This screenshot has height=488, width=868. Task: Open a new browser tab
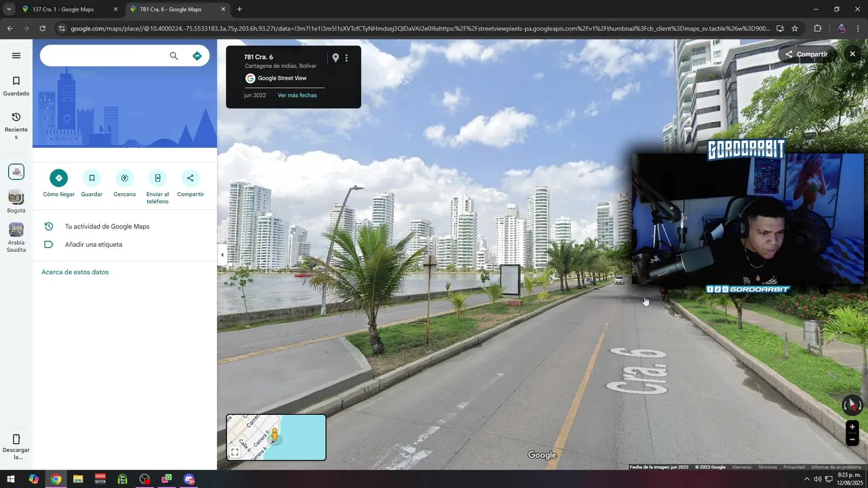coord(239,9)
